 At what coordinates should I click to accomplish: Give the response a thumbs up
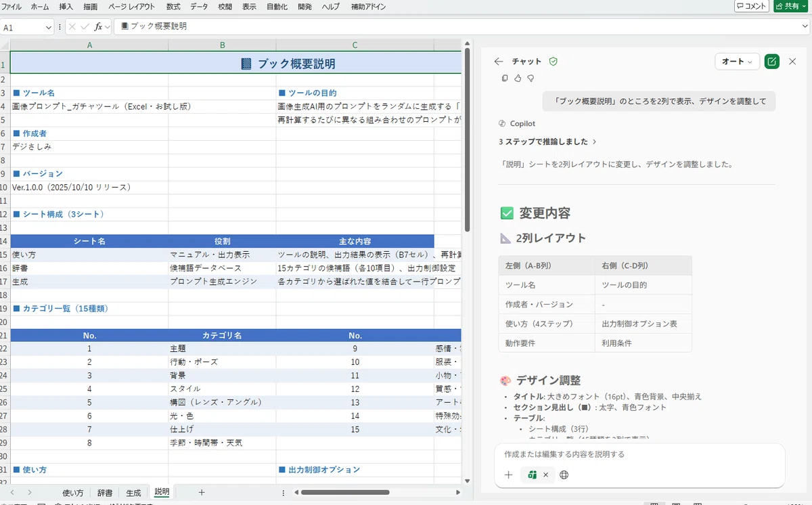click(518, 79)
